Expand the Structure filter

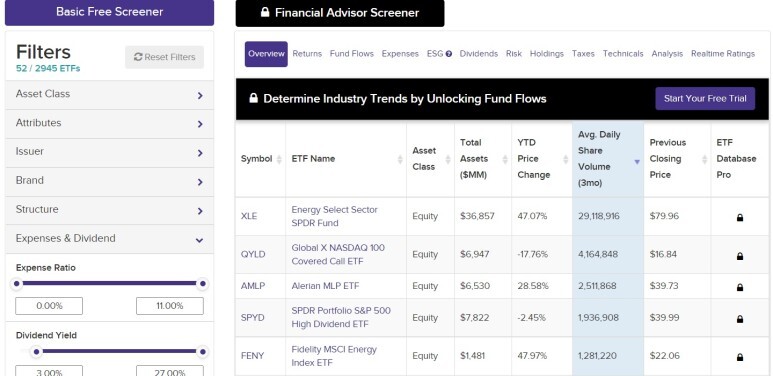coord(109,210)
